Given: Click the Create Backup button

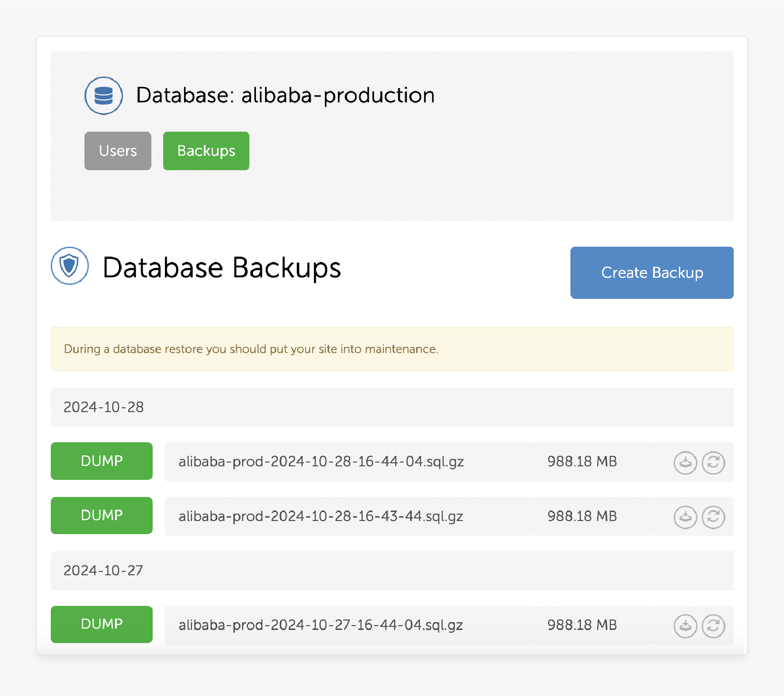Looking at the screenshot, I should pyautogui.click(x=652, y=273).
